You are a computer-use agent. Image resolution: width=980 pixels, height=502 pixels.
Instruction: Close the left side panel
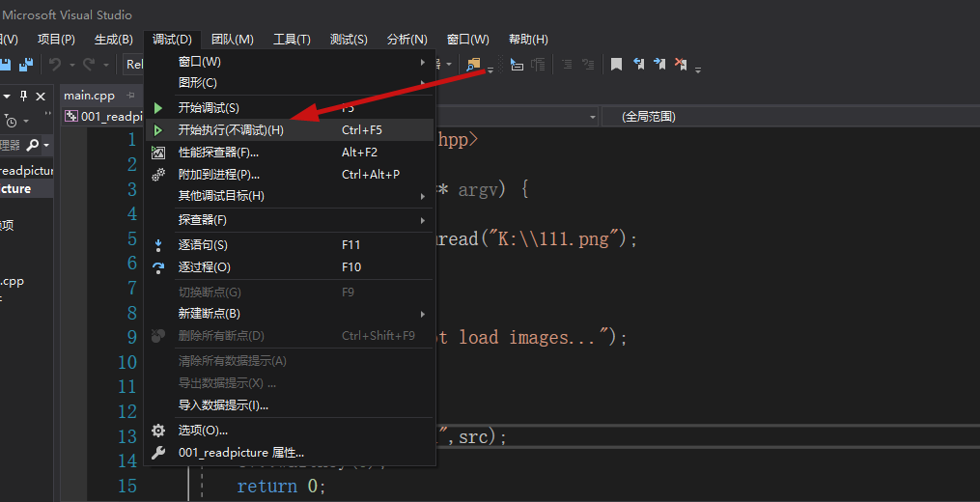(x=41, y=96)
